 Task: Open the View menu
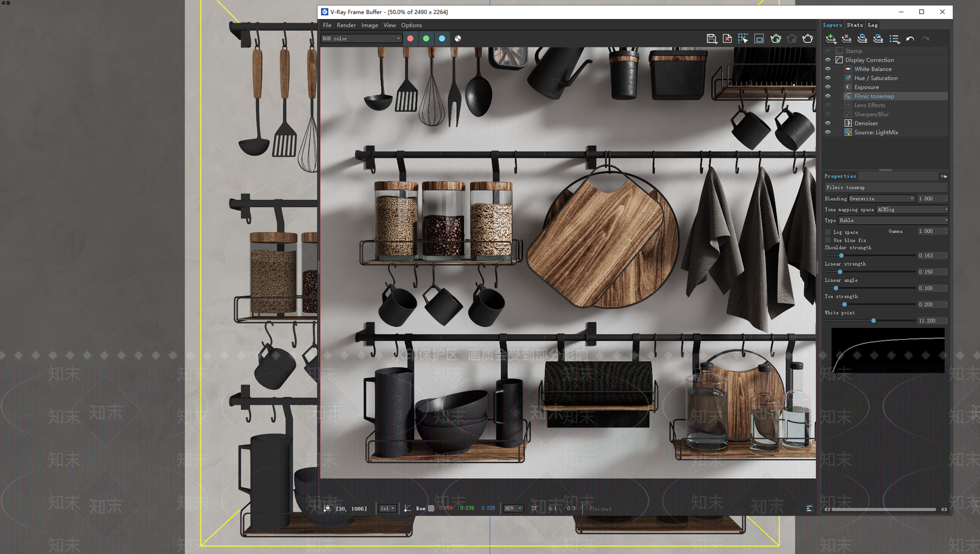pos(390,25)
